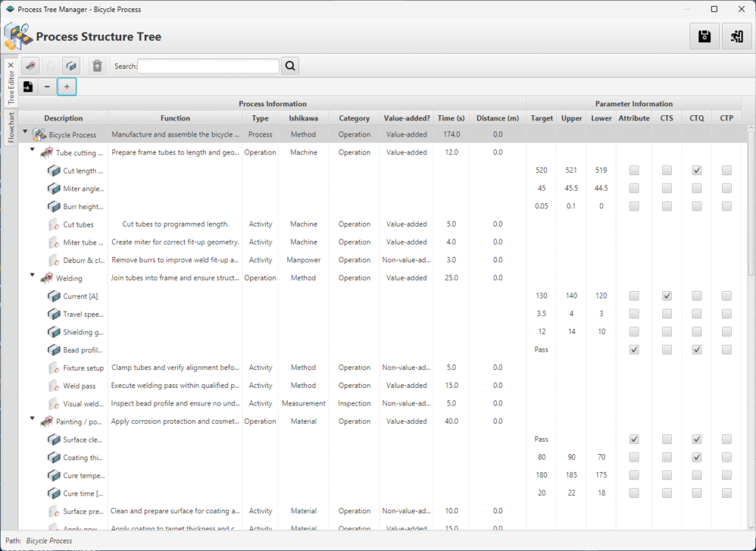
Task: Click the export document icon beside the minus button
Action: coord(28,86)
